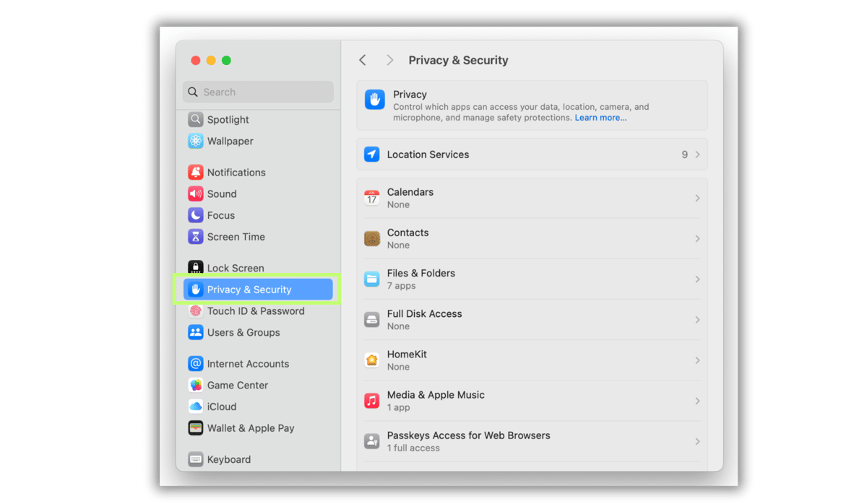The width and height of the screenshot is (867, 504).
Task: Expand the Calendars row chevron
Action: 697,198
